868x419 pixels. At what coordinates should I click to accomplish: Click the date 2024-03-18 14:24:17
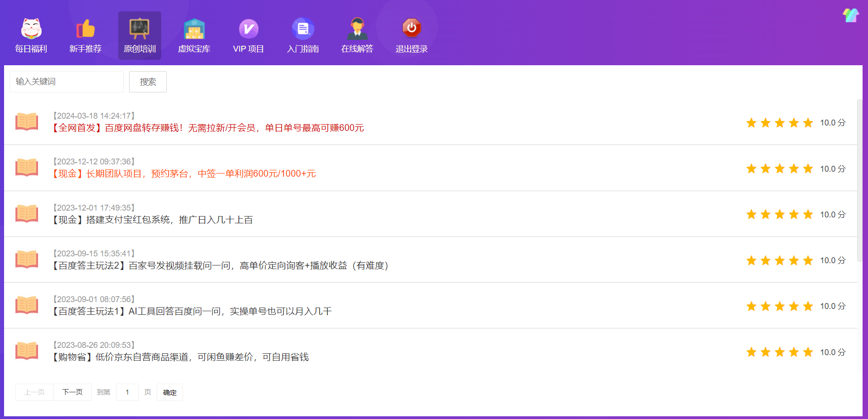pyautogui.click(x=94, y=116)
